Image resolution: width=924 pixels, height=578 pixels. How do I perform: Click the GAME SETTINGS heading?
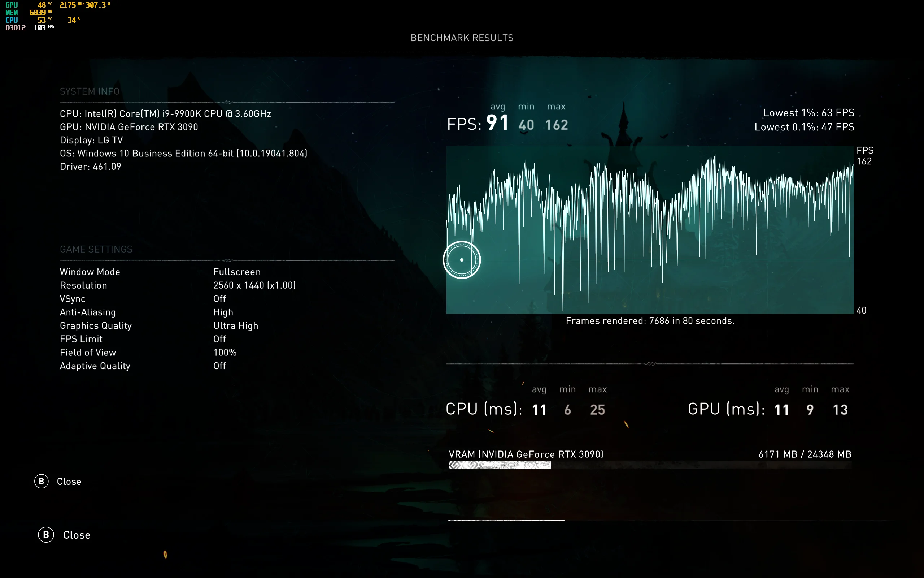click(x=96, y=249)
